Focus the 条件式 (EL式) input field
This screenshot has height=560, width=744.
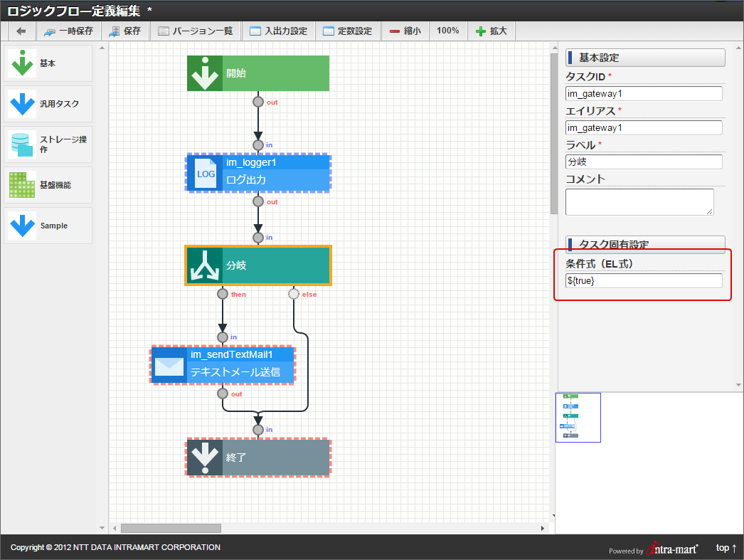point(644,280)
